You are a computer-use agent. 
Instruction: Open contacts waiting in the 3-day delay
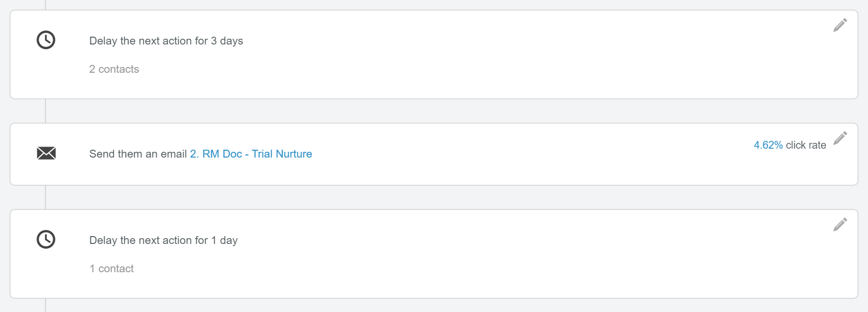pos(114,69)
